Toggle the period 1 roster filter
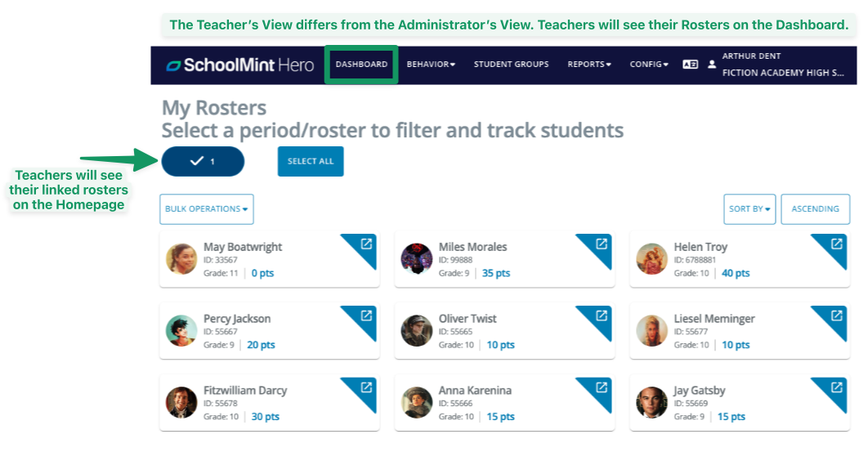 (x=203, y=161)
